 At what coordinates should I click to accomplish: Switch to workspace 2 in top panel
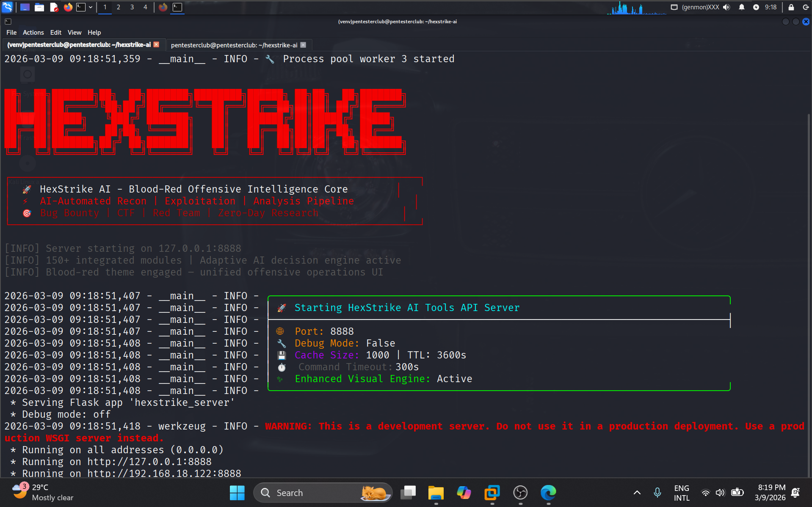coord(118,7)
